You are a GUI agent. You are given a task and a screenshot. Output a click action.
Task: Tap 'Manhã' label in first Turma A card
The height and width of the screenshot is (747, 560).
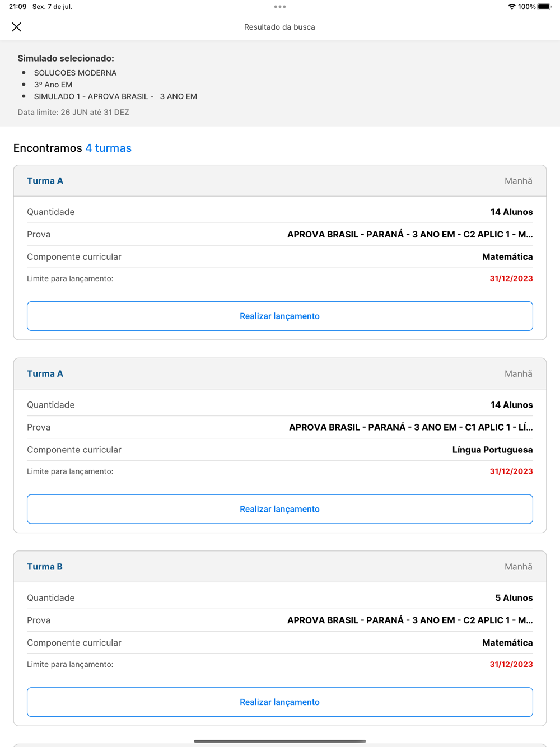click(x=519, y=181)
